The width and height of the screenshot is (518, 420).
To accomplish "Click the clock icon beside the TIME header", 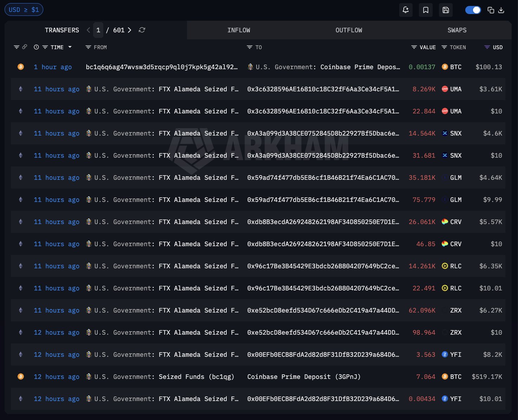I will coord(36,47).
